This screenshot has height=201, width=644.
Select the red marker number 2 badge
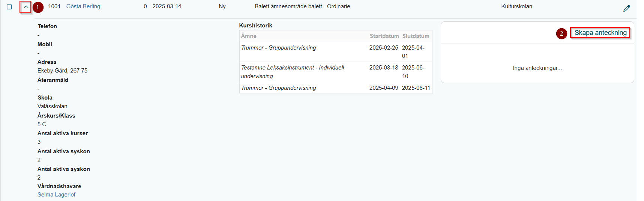click(x=561, y=33)
